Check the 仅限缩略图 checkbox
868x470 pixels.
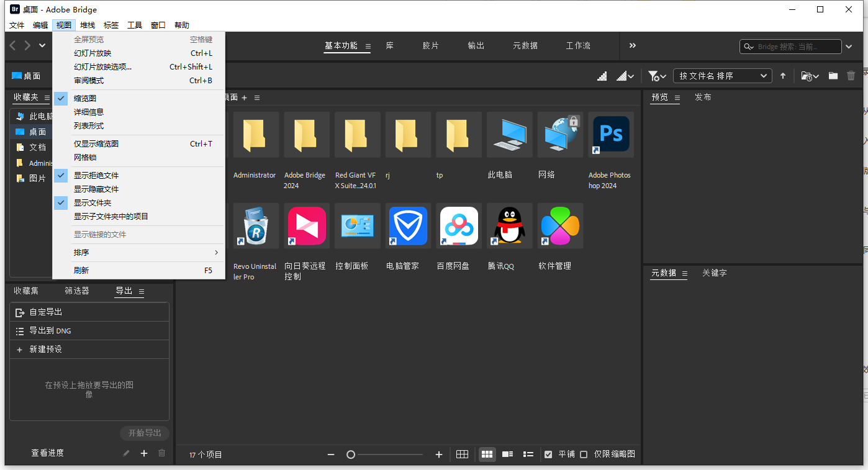tap(584, 454)
